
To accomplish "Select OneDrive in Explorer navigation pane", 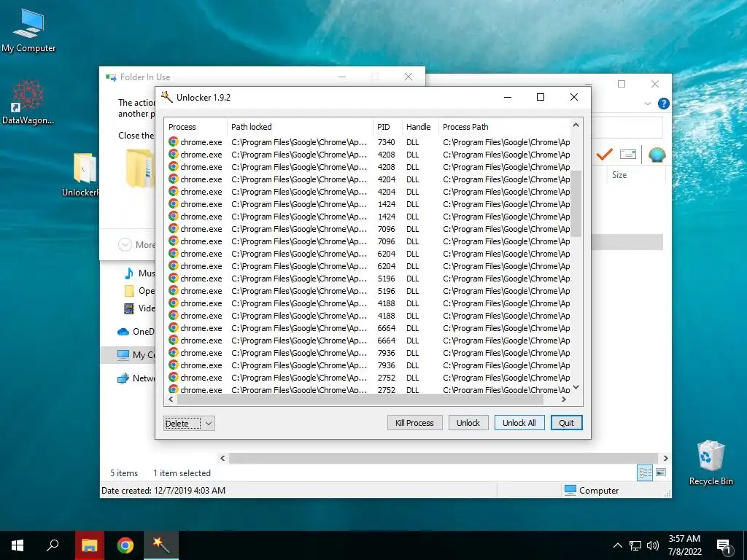I will click(x=136, y=332).
